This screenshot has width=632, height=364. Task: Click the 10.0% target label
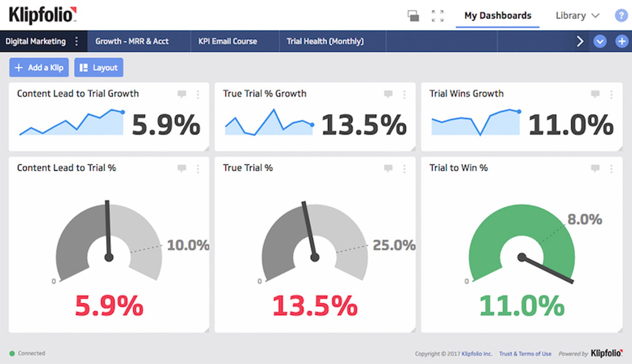188,245
